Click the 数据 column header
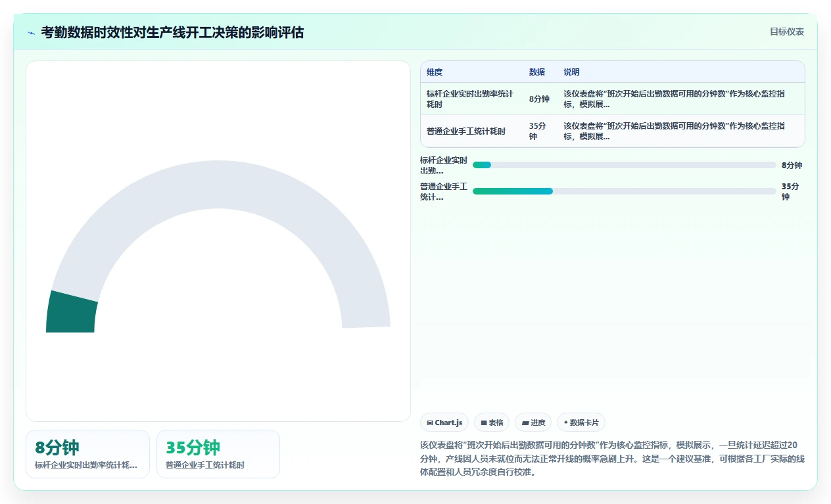Viewport: 831px width, 504px height. (537, 72)
